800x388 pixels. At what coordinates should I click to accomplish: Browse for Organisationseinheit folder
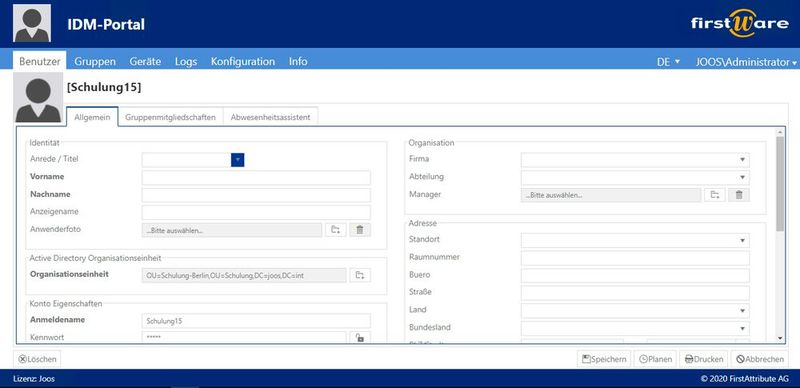(x=360, y=276)
